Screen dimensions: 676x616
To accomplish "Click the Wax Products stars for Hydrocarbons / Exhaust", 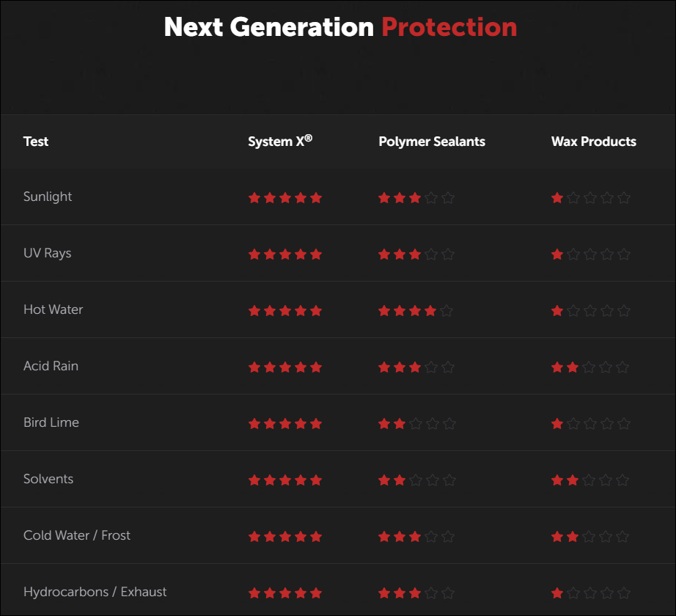I will pos(590,593).
